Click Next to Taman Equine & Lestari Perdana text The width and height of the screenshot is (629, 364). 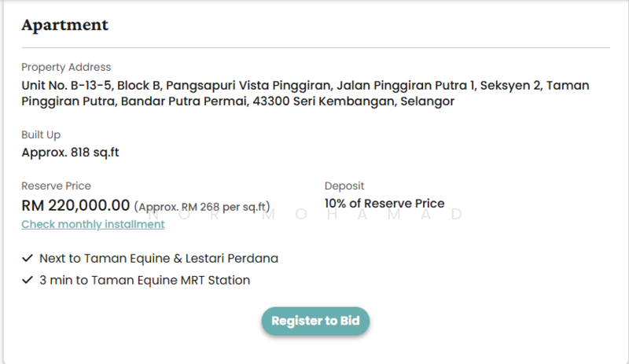pyautogui.click(x=159, y=258)
